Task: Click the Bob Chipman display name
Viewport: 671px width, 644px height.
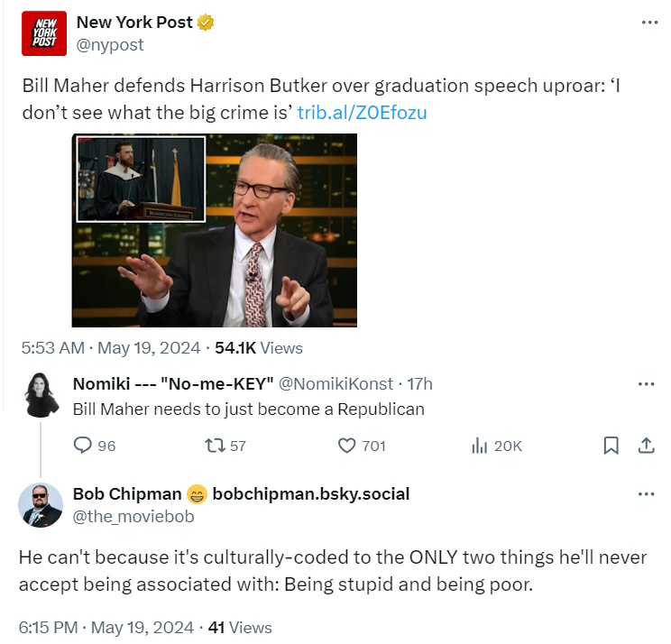Action: pos(127,493)
